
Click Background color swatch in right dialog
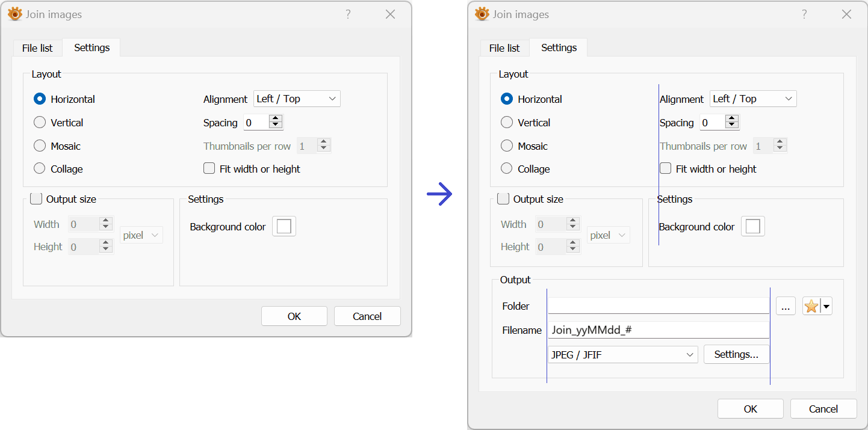(752, 227)
